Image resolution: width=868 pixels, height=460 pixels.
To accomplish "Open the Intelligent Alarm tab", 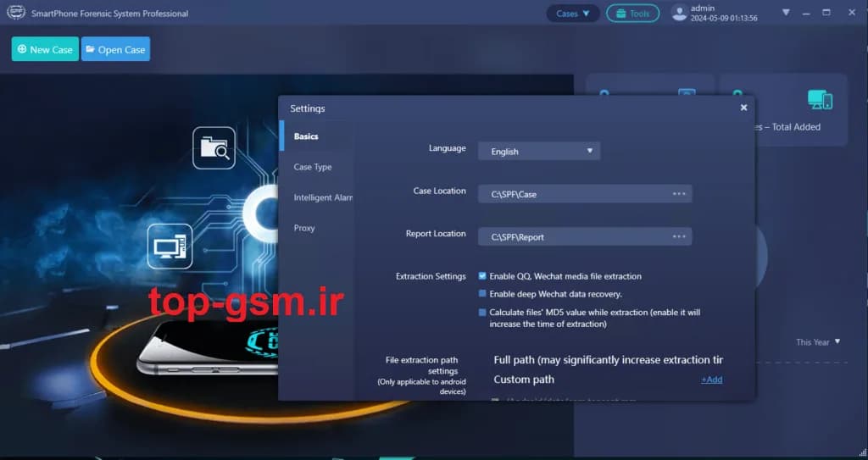I will pos(317,197).
